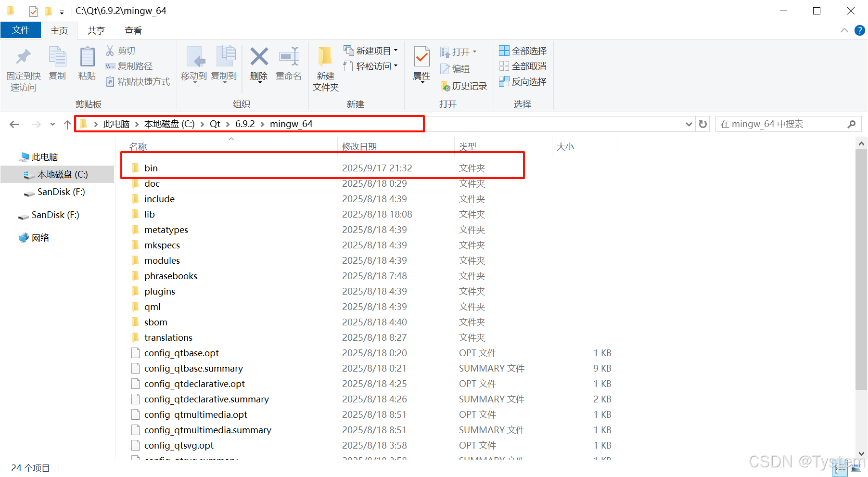868x477 pixels.
Task: Click 本地磁盘 (C:) in breadcrumb
Action: click(169, 124)
